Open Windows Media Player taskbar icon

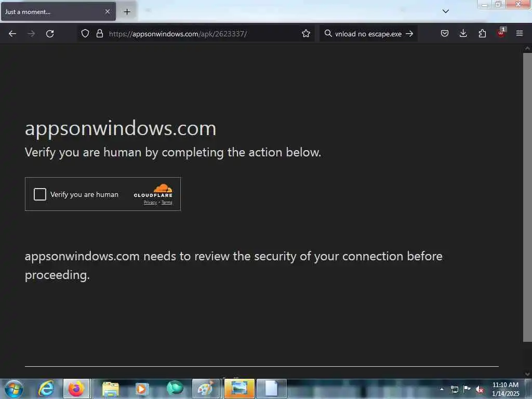pyautogui.click(x=141, y=389)
